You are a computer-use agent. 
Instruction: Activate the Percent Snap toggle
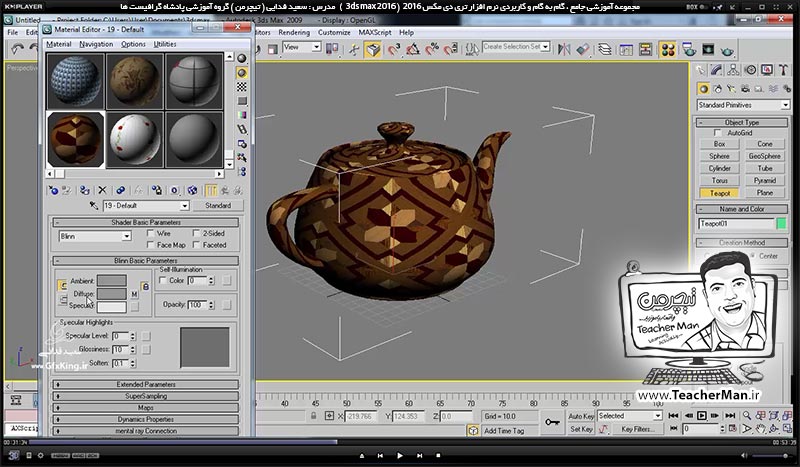point(432,50)
